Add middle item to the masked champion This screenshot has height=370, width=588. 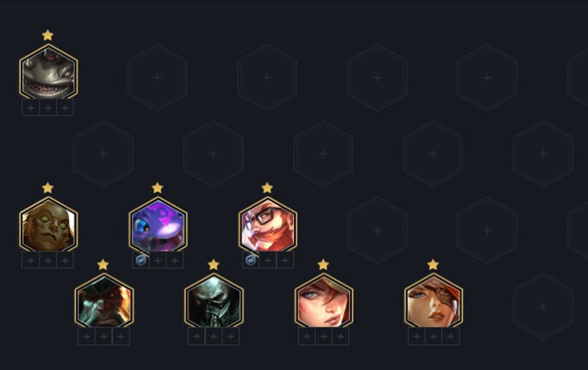click(x=214, y=337)
